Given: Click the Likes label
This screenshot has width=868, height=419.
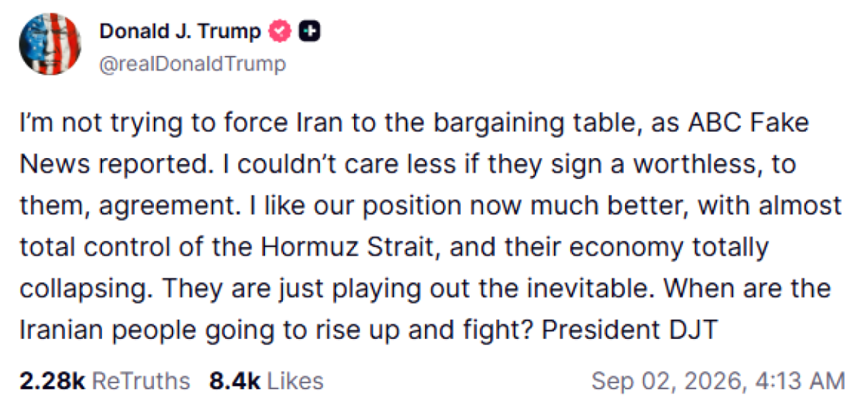Looking at the screenshot, I should [295, 381].
